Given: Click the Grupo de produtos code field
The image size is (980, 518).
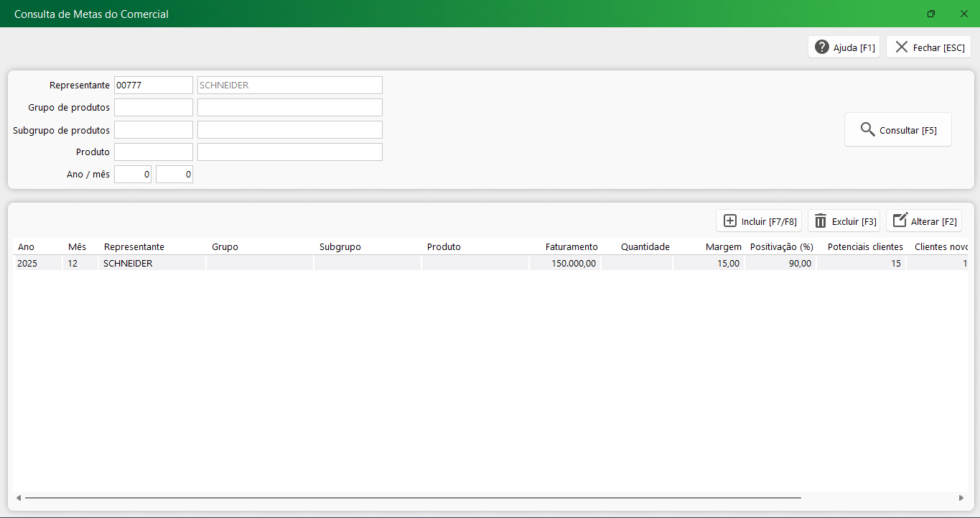Looking at the screenshot, I should (x=153, y=108).
